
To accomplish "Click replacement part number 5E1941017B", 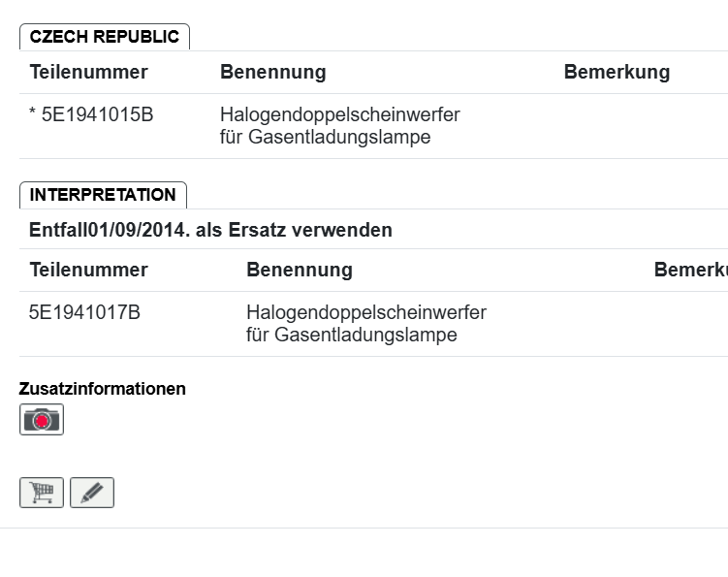I will click(x=84, y=312).
